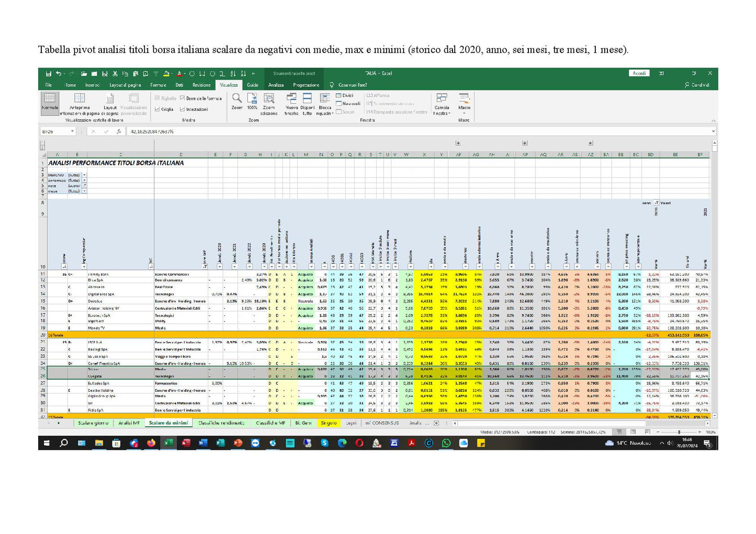Click the Undo arrow in quick access toolbar
The image size is (756, 534).
(x=59, y=74)
